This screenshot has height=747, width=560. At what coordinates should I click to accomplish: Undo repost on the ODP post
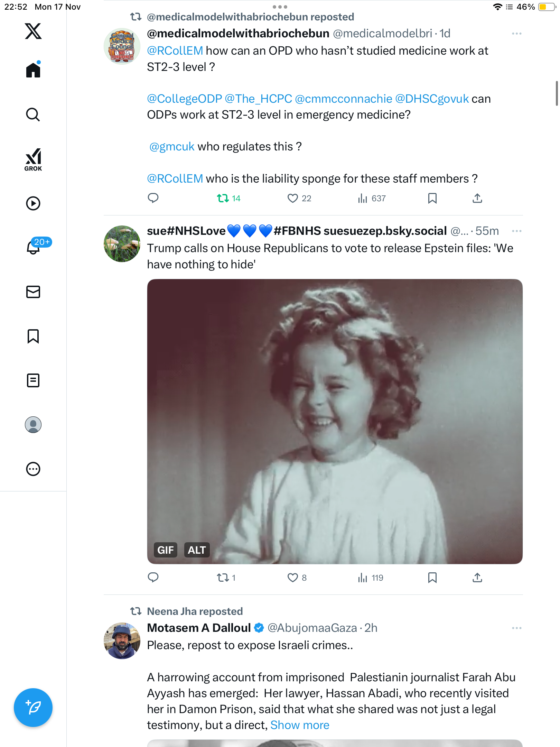pos(223,198)
